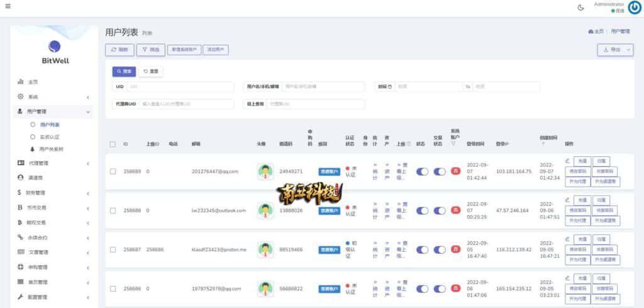The height and width of the screenshot is (308, 644).
Task: Click the 添加用户 button
Action: [217, 50]
